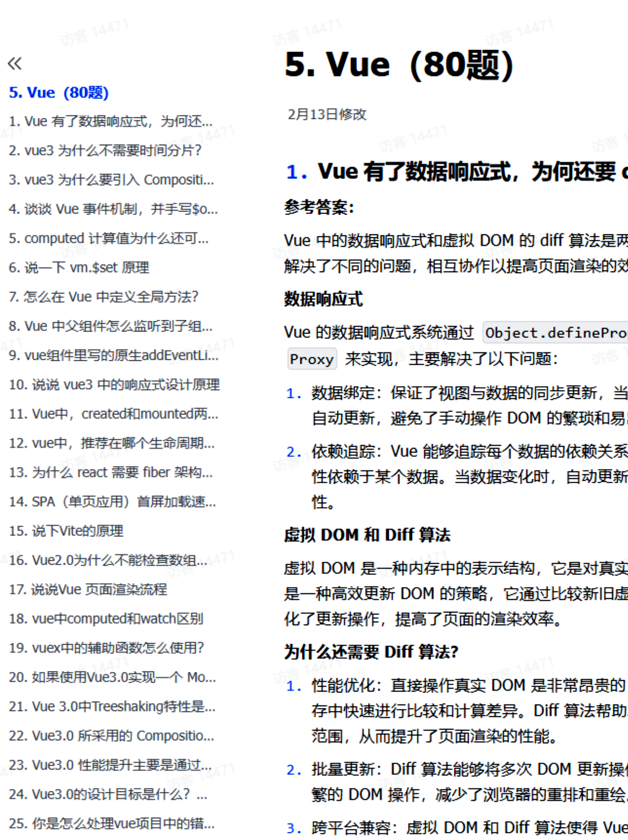This screenshot has width=628, height=840.
Task: Select 7. 怎么在 Vue 中定义全局方法?
Action: pyautogui.click(x=103, y=297)
